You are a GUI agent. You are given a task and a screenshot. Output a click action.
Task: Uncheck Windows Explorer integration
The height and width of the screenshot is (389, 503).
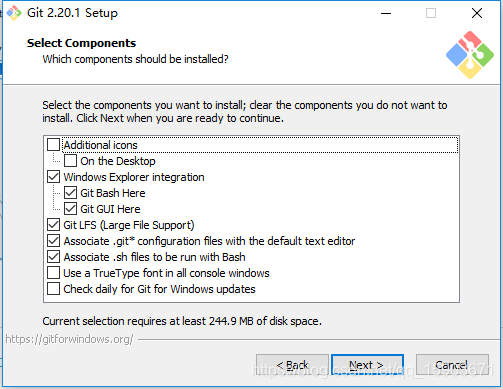point(53,177)
